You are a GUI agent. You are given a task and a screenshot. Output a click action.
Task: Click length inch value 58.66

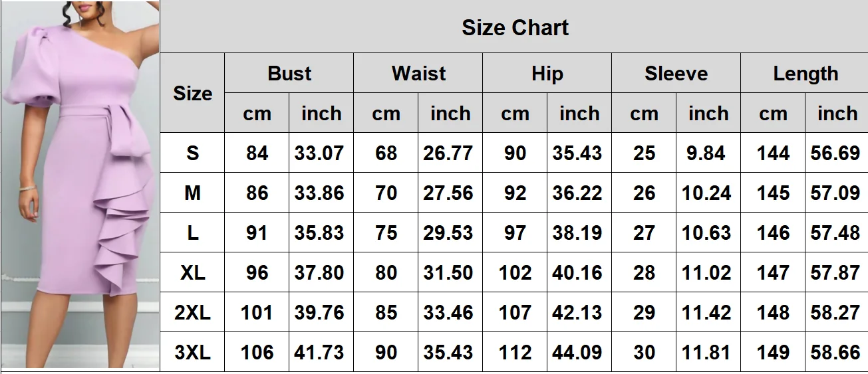(835, 352)
